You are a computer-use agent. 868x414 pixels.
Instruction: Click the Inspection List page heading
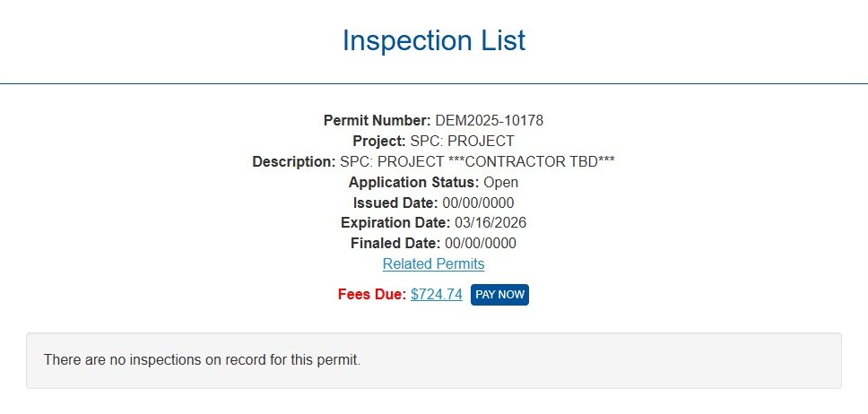click(434, 40)
